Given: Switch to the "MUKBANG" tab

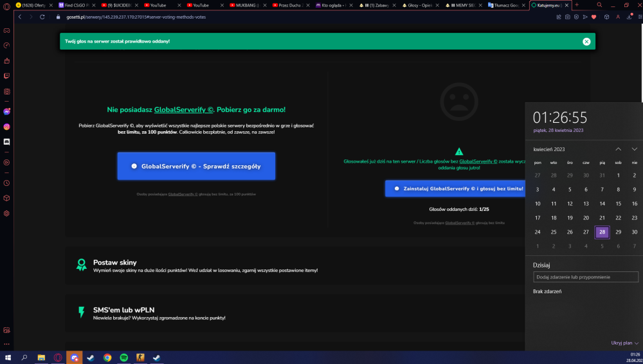Looking at the screenshot, I should click(248, 5).
